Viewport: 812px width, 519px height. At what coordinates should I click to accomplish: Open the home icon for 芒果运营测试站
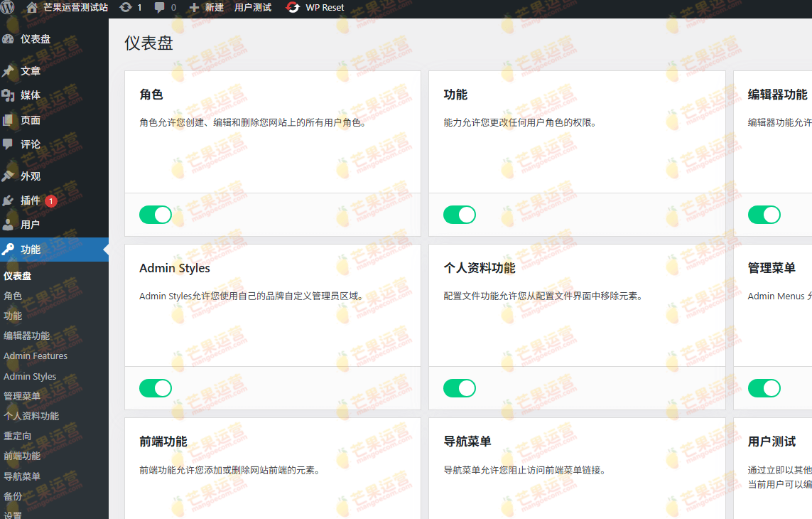(x=32, y=7)
